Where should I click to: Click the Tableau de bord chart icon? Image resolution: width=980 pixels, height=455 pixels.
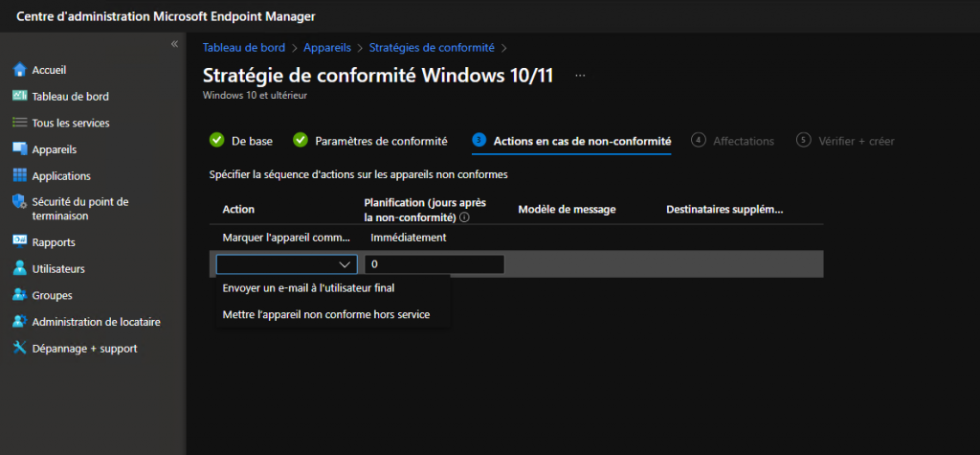[x=20, y=97]
